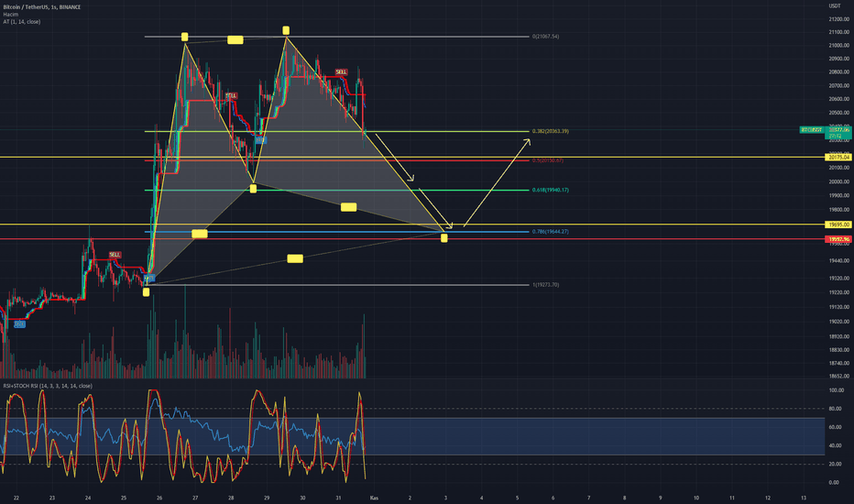
Task: Select the yellow 19695.00 price tag
Action: point(838,225)
